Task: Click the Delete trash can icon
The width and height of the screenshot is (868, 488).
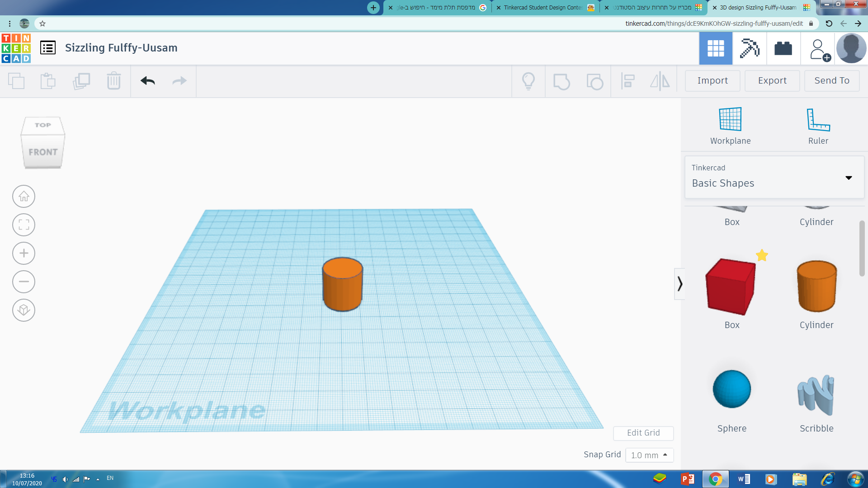Action: point(113,81)
